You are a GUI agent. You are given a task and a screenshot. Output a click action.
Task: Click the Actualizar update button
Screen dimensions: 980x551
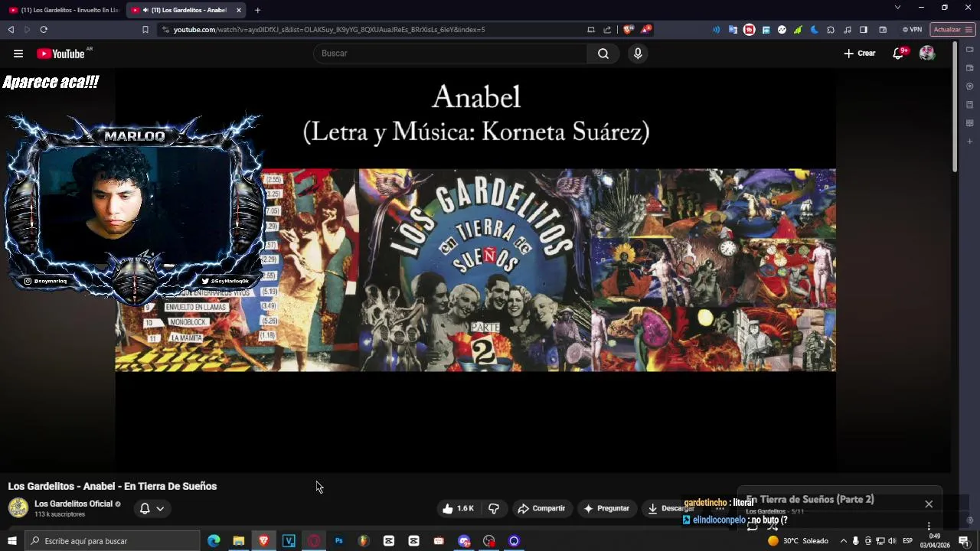[x=948, y=30]
